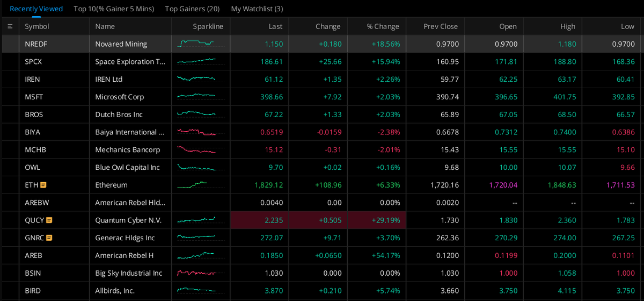Select the ETH symbol
Screen dimensions: 644x301
point(31,185)
